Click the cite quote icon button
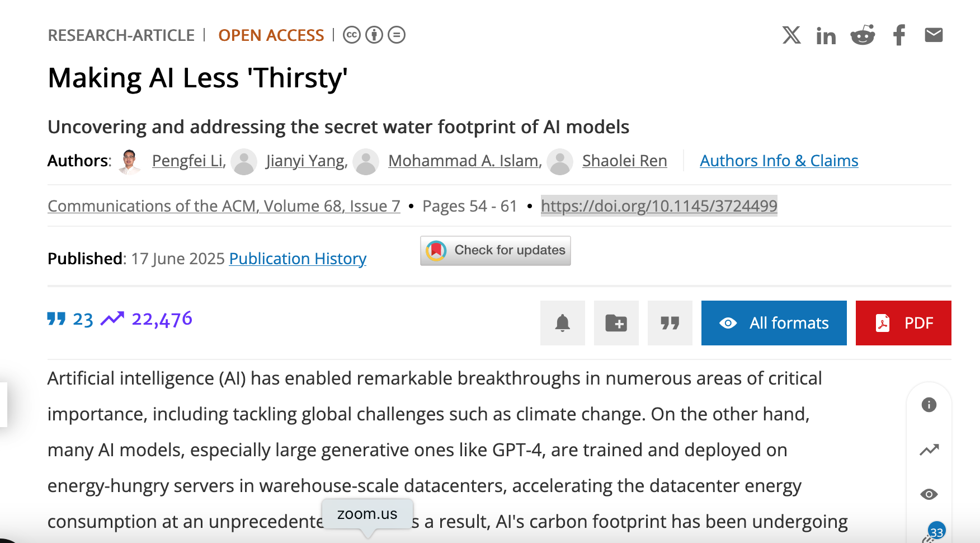 pos(670,323)
